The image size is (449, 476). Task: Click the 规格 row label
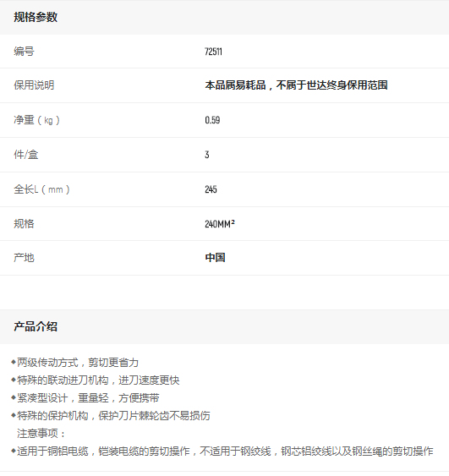click(x=24, y=224)
